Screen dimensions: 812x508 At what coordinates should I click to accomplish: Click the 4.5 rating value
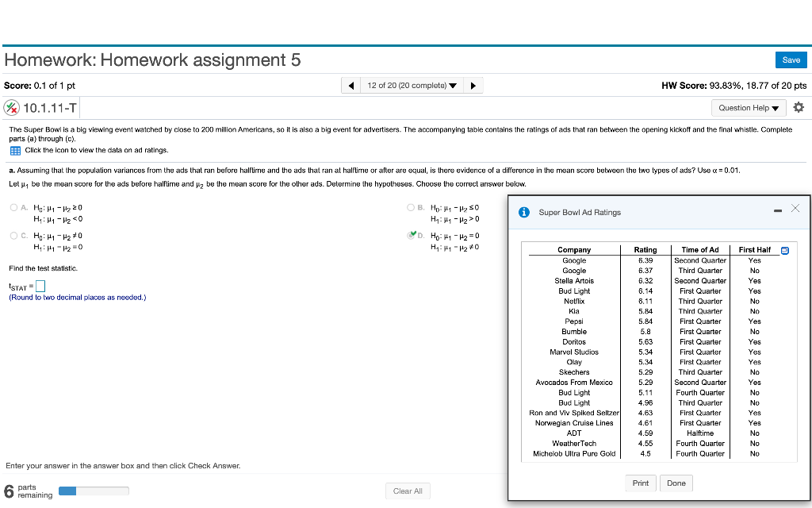click(x=645, y=453)
